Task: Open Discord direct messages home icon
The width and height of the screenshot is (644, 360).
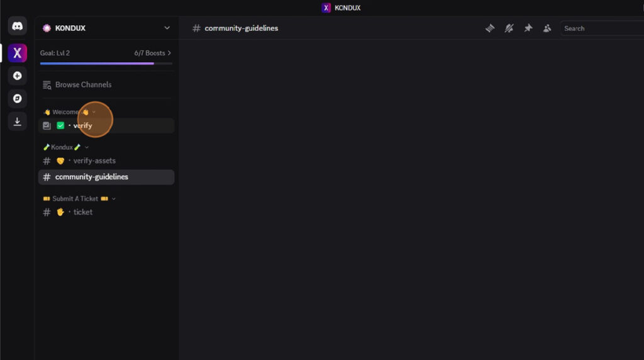Action: pyautogui.click(x=17, y=26)
